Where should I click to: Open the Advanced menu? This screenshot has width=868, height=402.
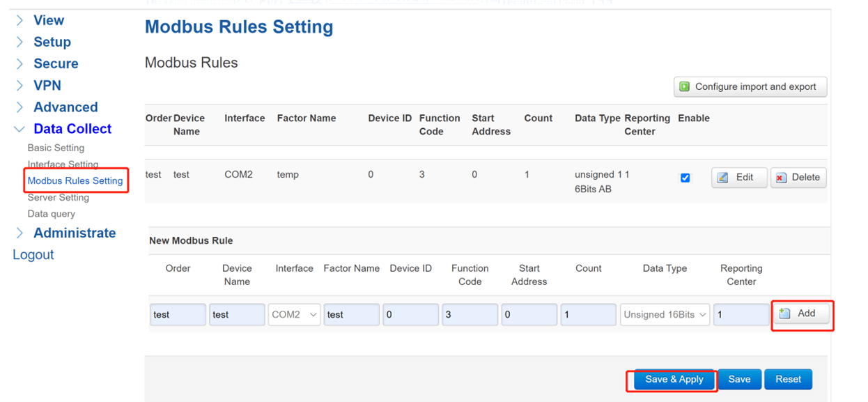tap(65, 107)
